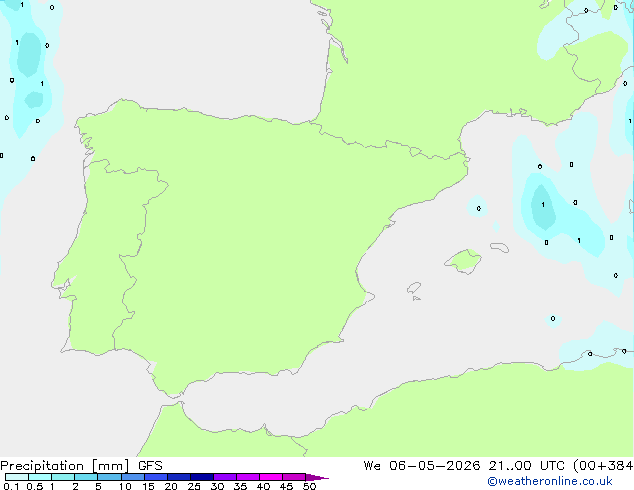634x490 pixels.
Task: Click the 30–35 mm purple legend swatch
Action: (225, 477)
